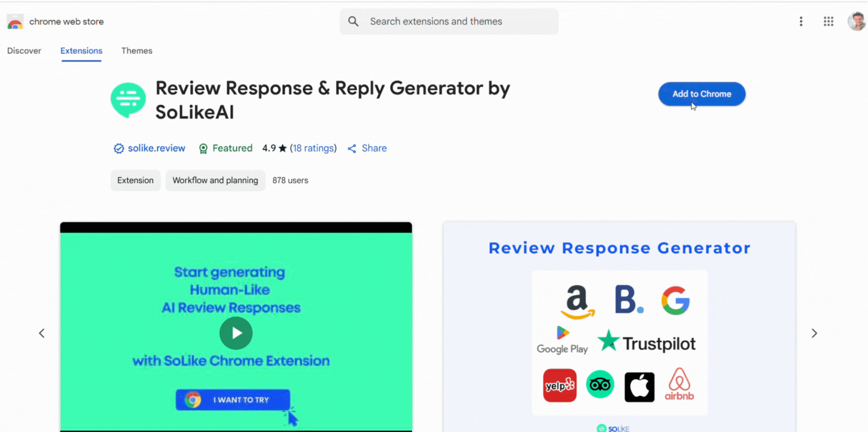Open the three-dot more options menu
The width and height of the screenshot is (868, 432).
tap(801, 21)
